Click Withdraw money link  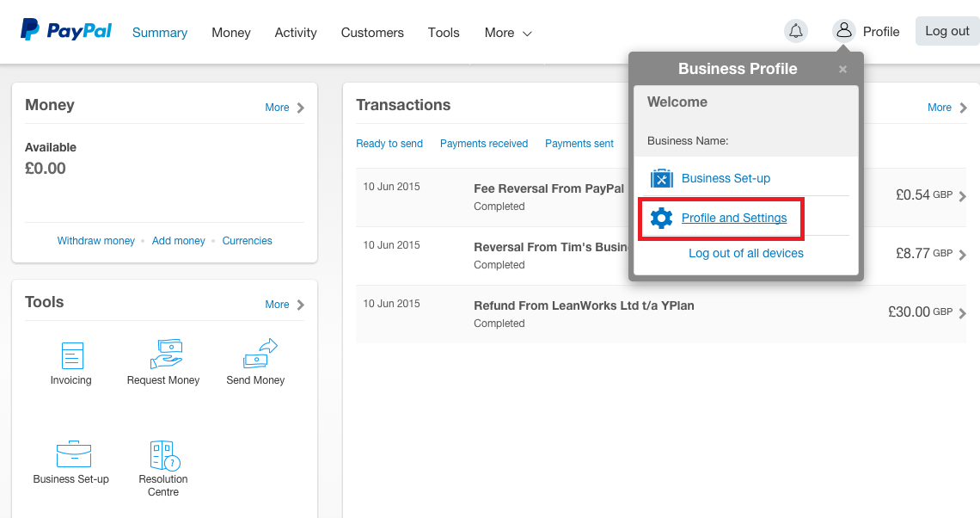[95, 241]
